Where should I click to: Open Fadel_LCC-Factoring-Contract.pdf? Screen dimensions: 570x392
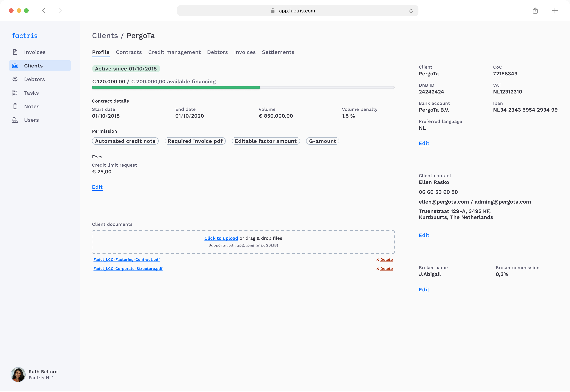click(x=127, y=259)
